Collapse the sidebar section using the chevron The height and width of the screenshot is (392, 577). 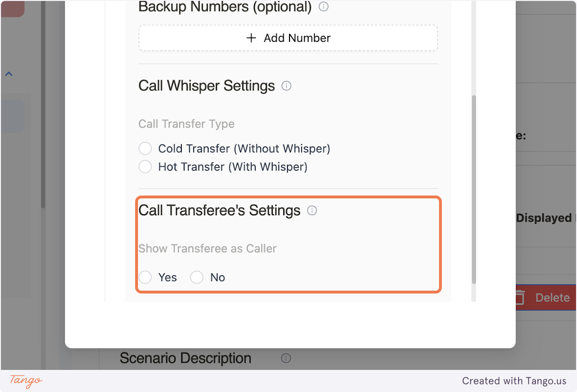[8, 73]
